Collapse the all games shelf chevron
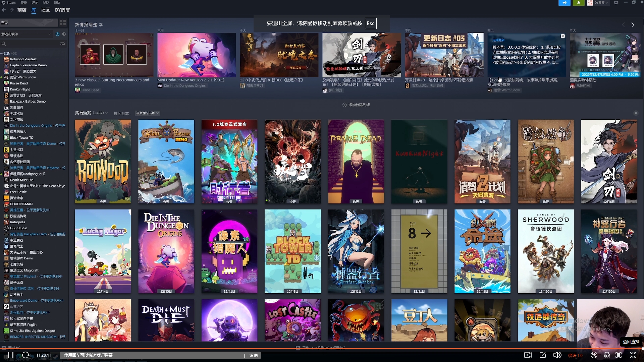The image size is (644, 362). 636,113
